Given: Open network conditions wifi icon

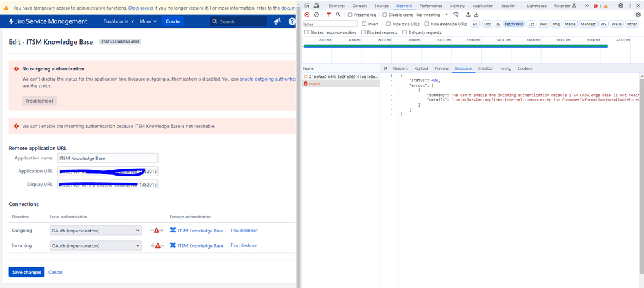Looking at the screenshot, I should click(x=456, y=14).
